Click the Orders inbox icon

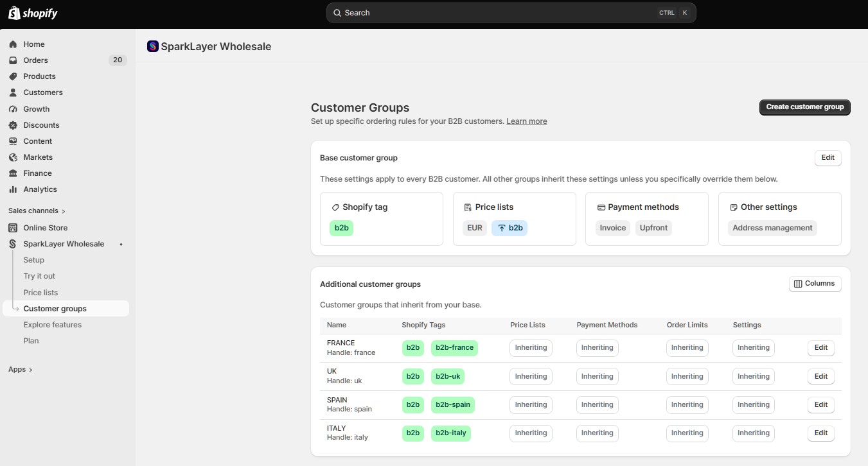click(13, 60)
